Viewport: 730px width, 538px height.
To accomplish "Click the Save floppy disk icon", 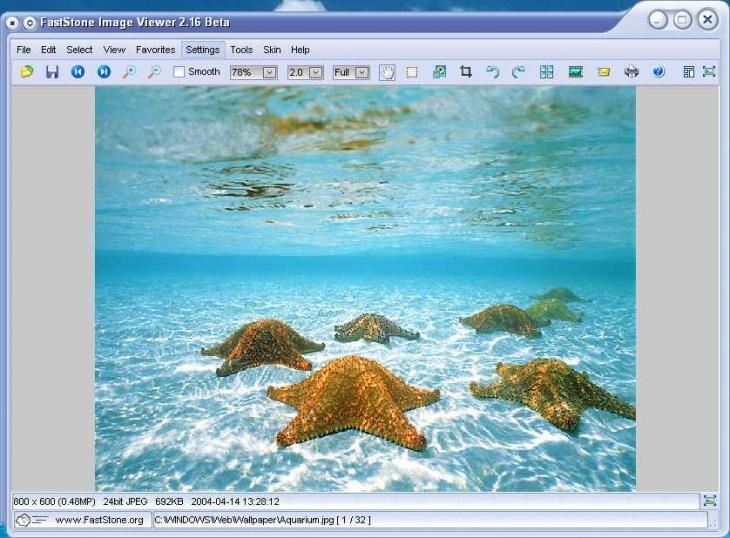I will click(x=52, y=72).
